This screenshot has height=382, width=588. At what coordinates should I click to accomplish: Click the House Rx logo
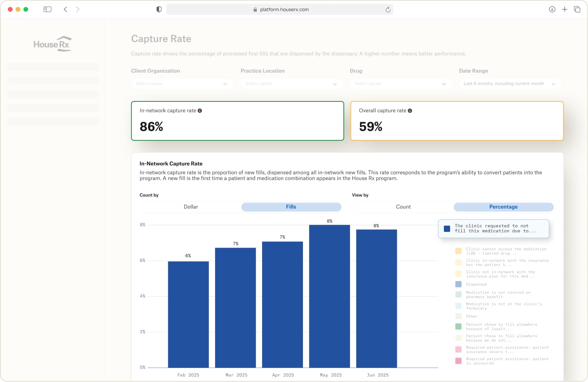tap(52, 44)
